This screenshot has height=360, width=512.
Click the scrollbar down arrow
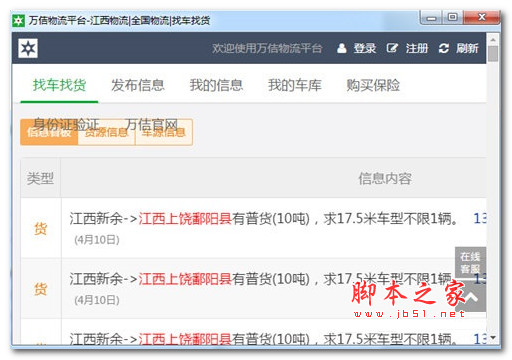[x=493, y=338]
